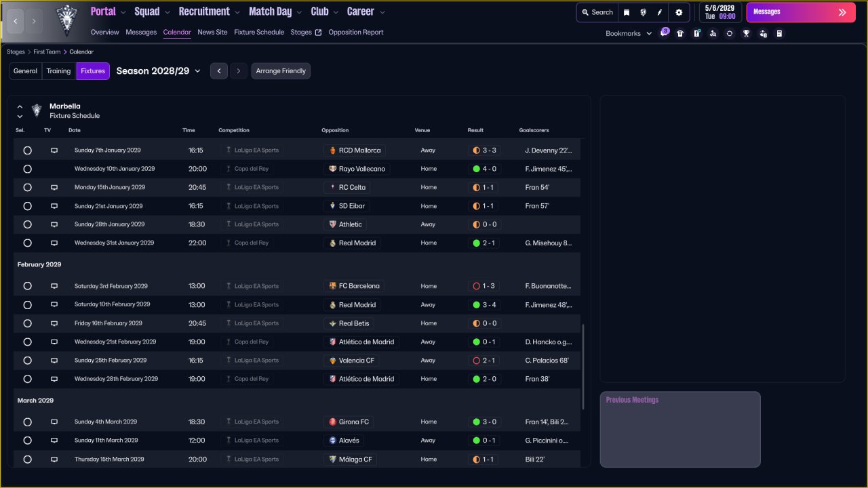
Task: Go to the previous season with the left arrow
Action: 219,71
